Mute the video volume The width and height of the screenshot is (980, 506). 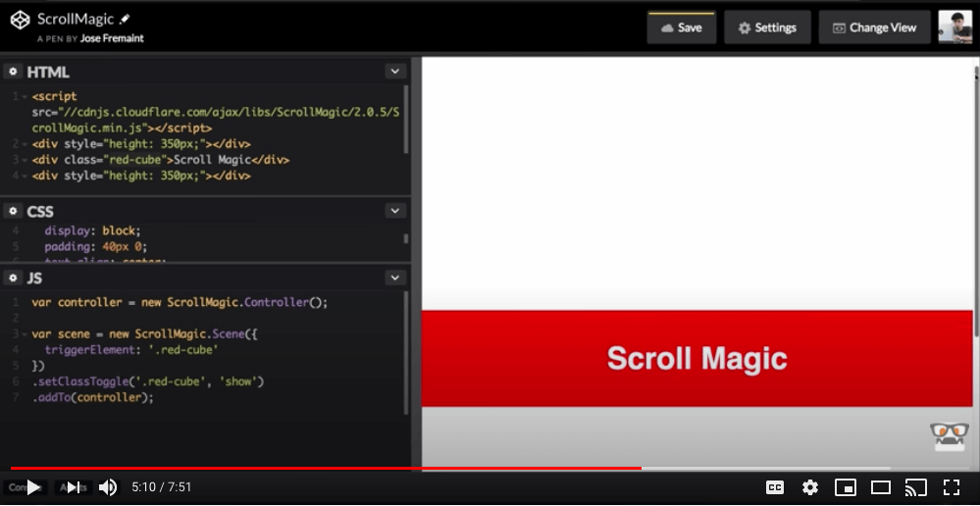tap(108, 487)
